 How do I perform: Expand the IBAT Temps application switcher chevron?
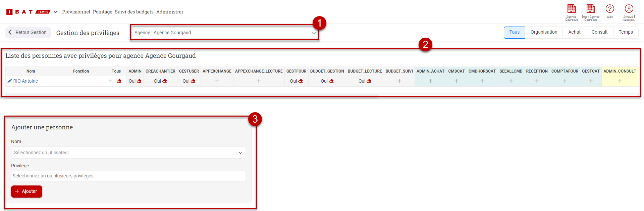[x=56, y=12]
